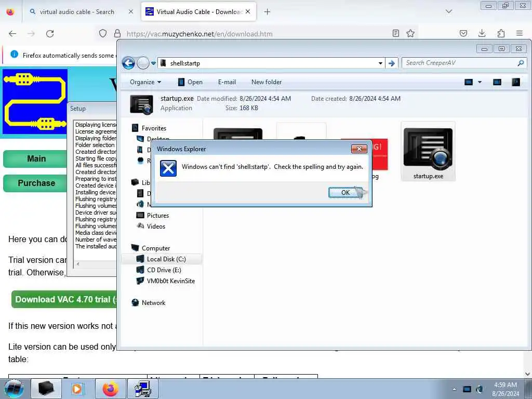532x399 pixels.
Task: Open the Firefox downloads panel
Action: [x=482, y=33]
